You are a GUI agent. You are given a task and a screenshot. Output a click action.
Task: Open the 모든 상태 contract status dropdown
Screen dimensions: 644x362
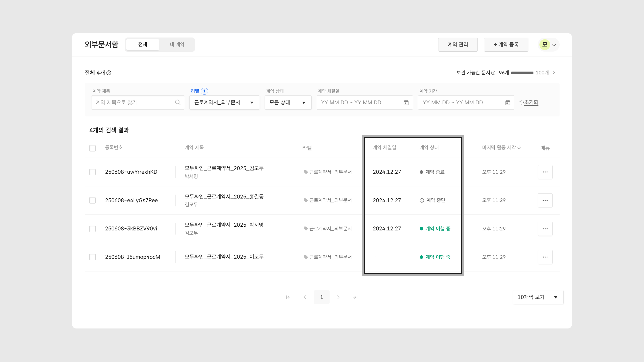(x=288, y=102)
